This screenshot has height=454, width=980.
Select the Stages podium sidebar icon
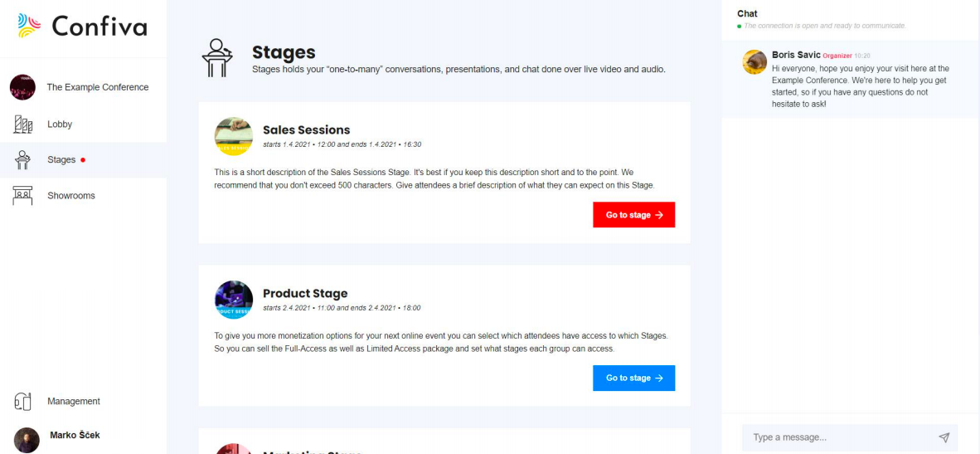coord(23,160)
